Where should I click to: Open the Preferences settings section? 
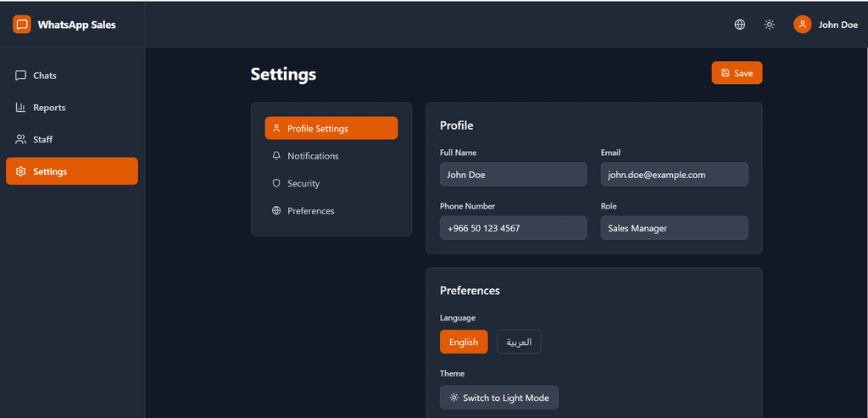point(310,211)
